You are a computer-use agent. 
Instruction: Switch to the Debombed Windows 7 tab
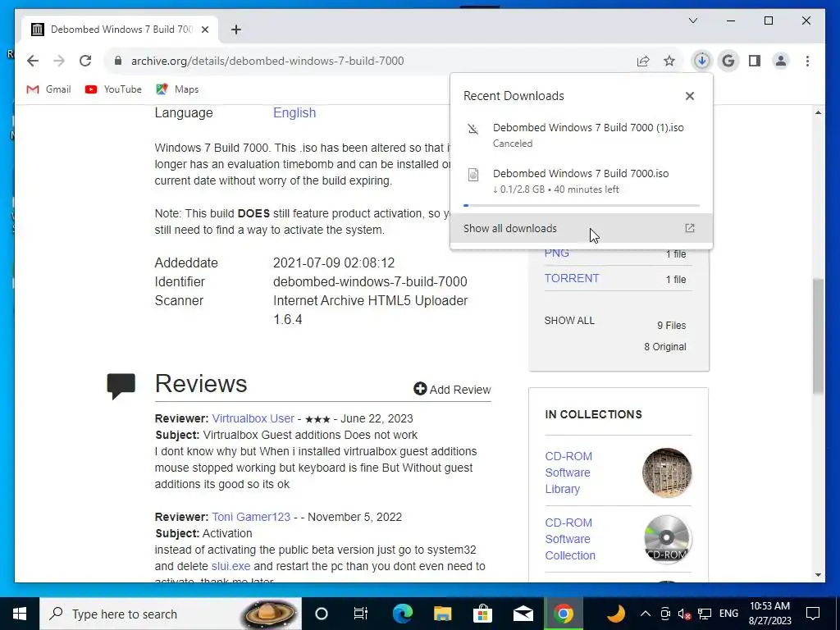coord(120,30)
